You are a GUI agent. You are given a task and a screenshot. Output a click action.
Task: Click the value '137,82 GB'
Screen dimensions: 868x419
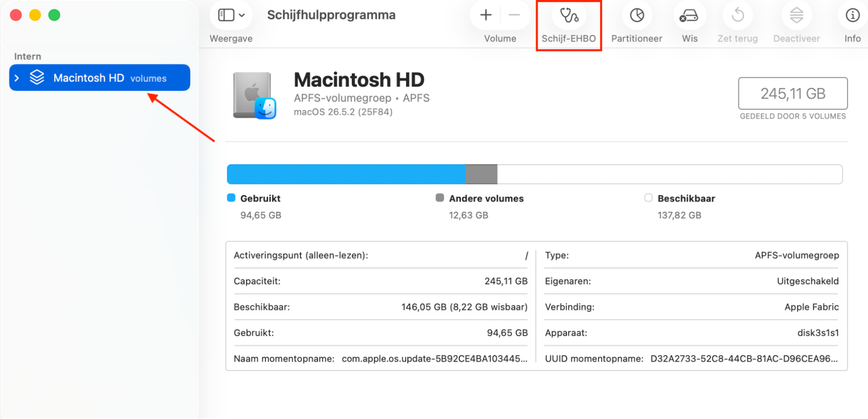(680, 215)
